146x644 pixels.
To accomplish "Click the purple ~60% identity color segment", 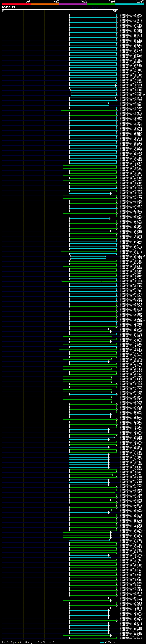I will pyautogui.click(x=73, y=4).
